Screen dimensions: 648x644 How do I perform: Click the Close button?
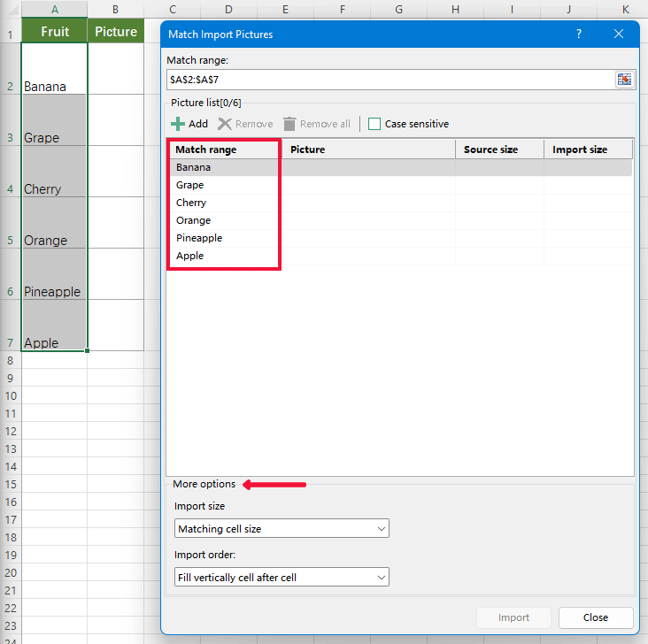[596, 617]
